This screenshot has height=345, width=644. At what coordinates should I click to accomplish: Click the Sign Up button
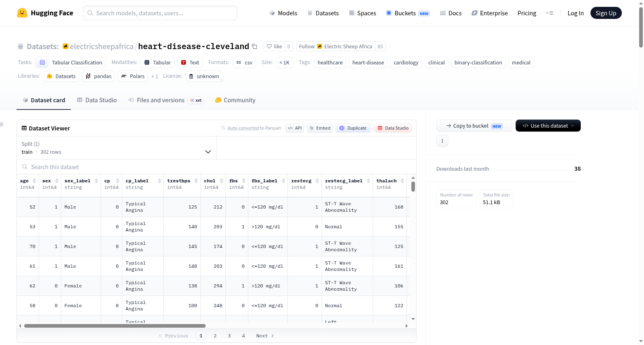coord(606,13)
